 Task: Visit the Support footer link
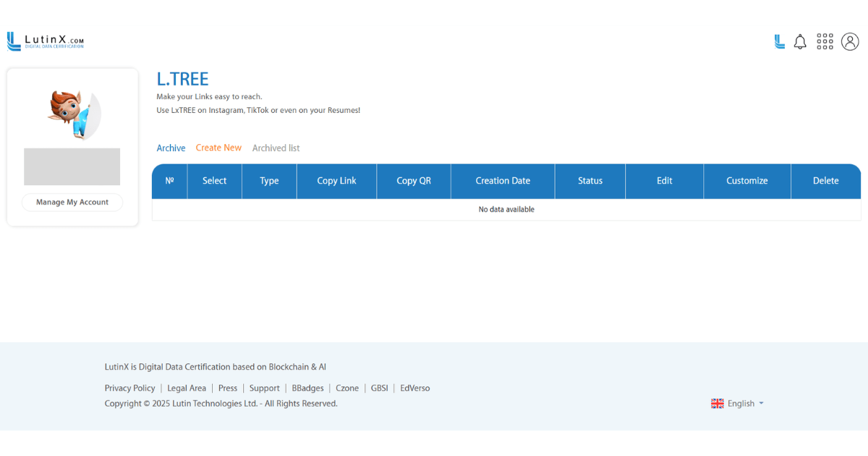pyautogui.click(x=264, y=389)
